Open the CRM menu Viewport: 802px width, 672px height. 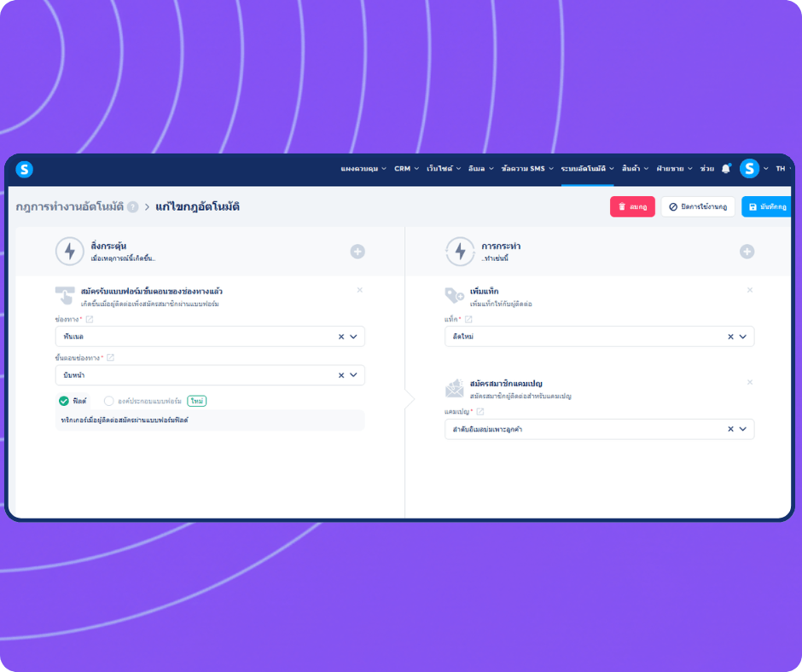coord(407,169)
